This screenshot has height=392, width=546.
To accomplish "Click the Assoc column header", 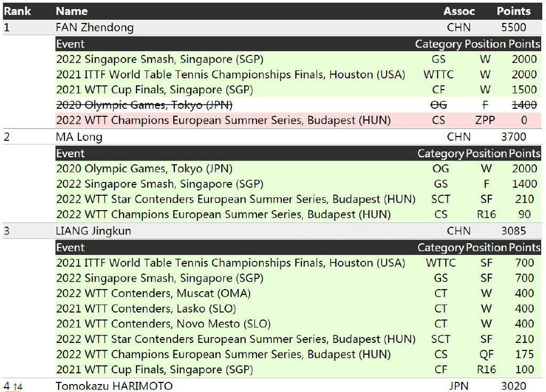I will [x=459, y=11].
